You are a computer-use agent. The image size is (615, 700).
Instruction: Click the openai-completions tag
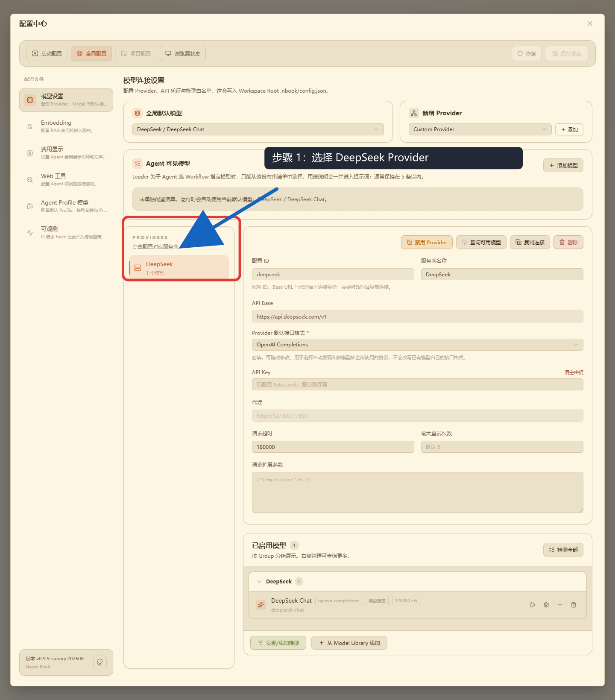(x=339, y=600)
